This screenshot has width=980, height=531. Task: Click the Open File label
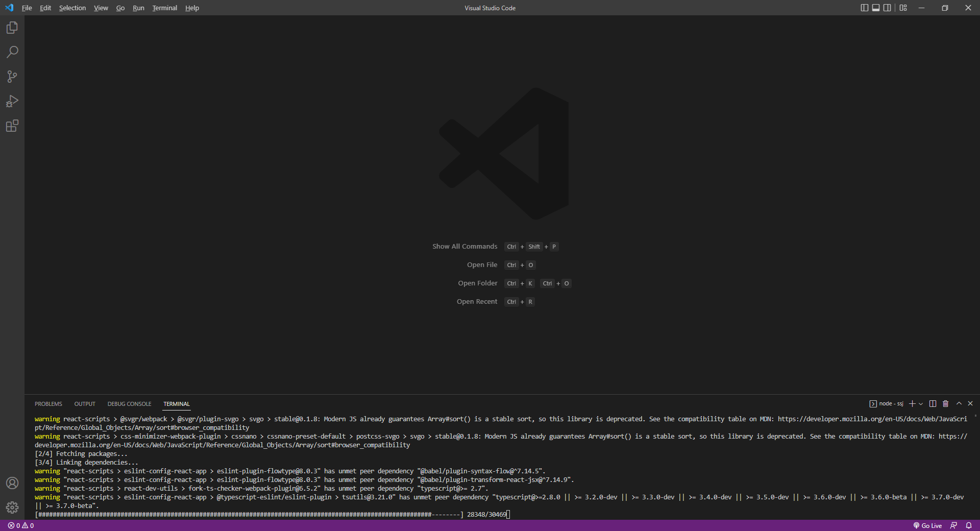click(x=482, y=265)
